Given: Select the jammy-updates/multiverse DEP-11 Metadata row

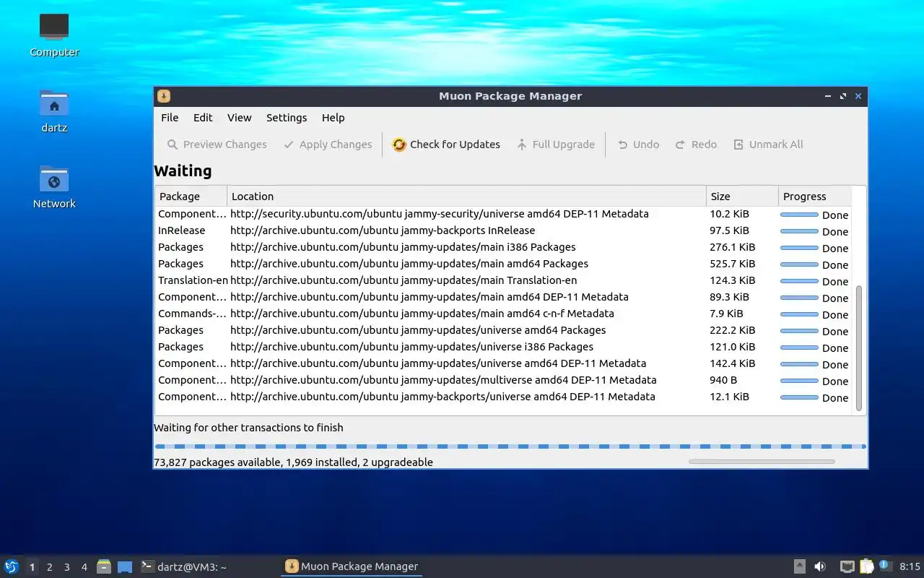Looking at the screenshot, I should [x=503, y=380].
